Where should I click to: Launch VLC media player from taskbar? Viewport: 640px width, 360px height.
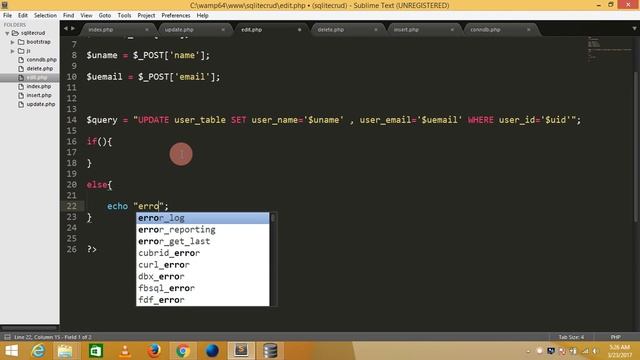(125, 351)
